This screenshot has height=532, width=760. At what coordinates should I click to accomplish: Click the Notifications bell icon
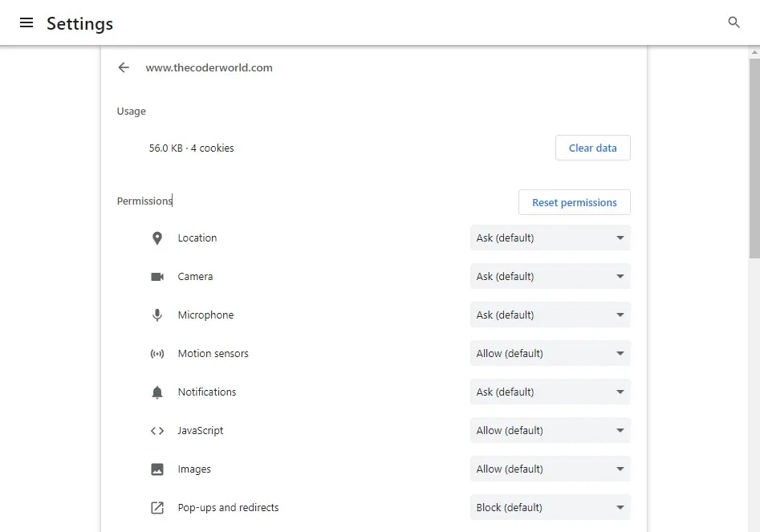157,392
